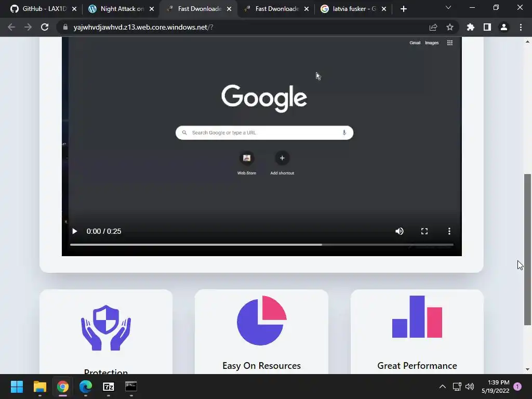Open Chrome extensions puzzle icon
532x399 pixels.
471,27
